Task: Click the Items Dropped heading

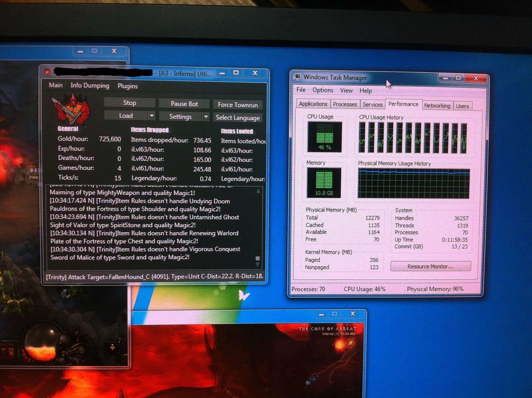Action: (x=150, y=130)
